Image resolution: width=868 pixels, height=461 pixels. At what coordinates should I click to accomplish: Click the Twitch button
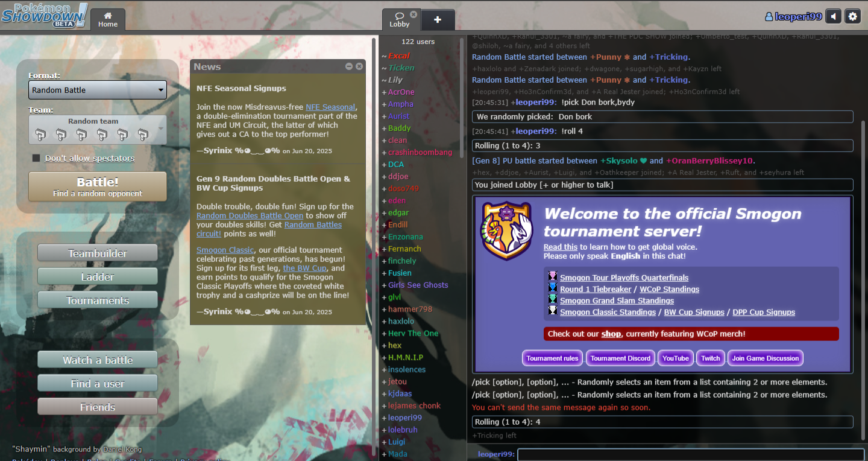point(711,358)
